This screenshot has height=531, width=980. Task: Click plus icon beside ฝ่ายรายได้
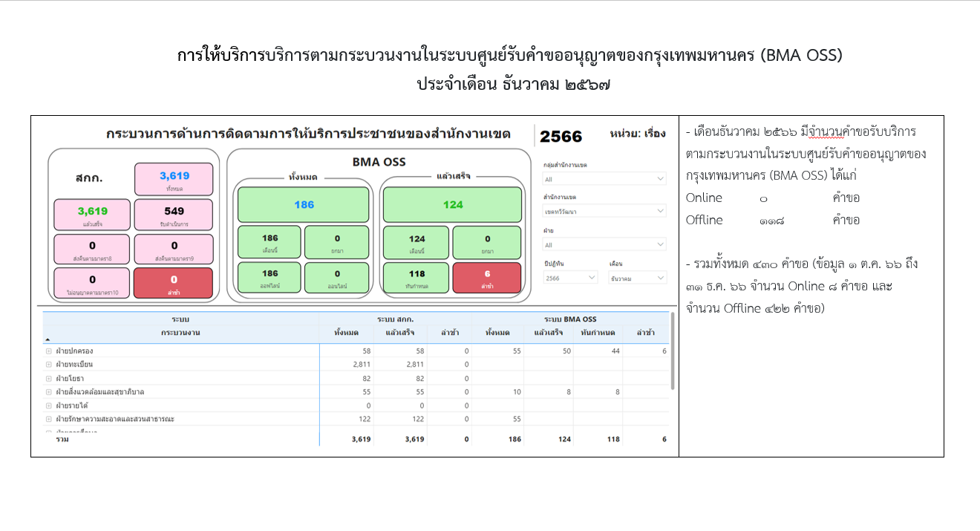click(48, 405)
